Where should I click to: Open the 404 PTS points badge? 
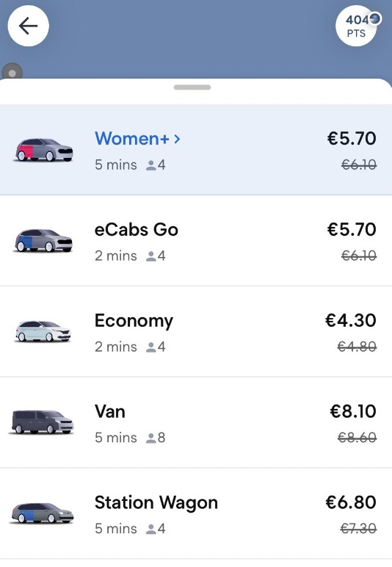tap(357, 26)
